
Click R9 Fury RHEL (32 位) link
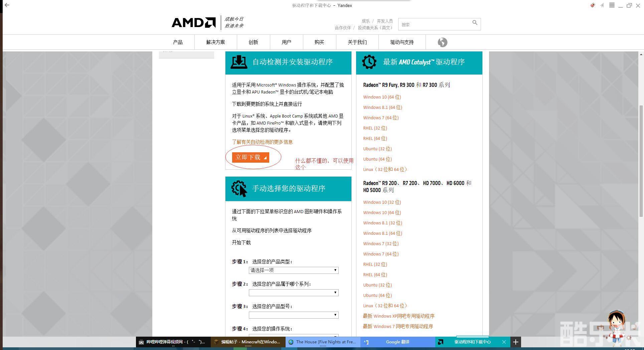(x=375, y=128)
